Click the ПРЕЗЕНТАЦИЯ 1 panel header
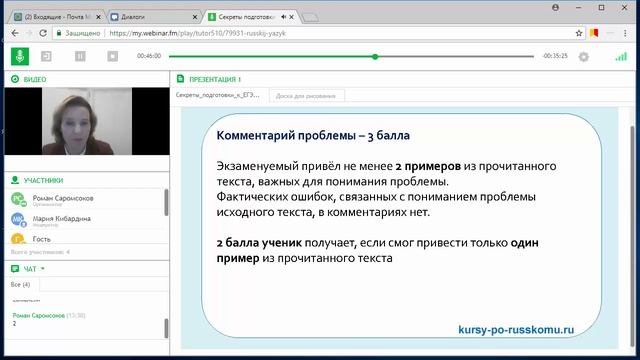The image size is (640, 360). click(x=215, y=79)
